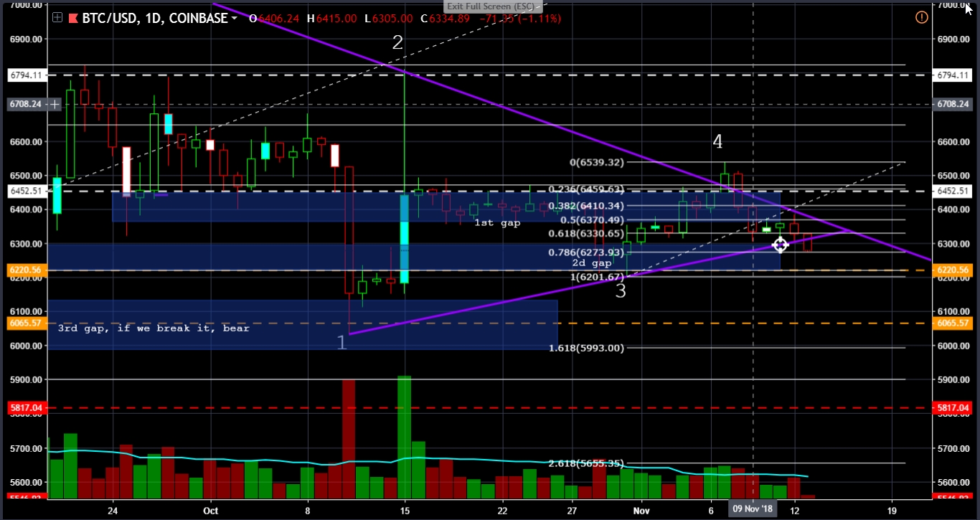Click the Oct label on time axis
The width and height of the screenshot is (980, 520).
tap(210, 511)
